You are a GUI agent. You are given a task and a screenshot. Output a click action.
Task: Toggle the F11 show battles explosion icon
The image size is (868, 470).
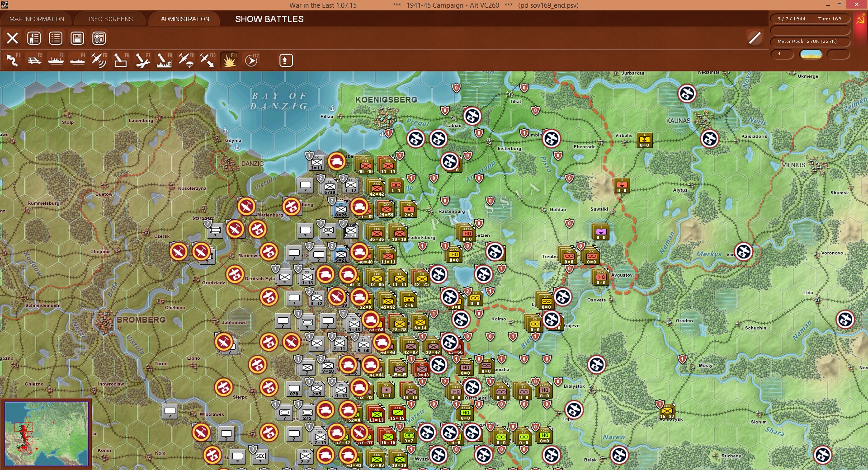click(229, 60)
